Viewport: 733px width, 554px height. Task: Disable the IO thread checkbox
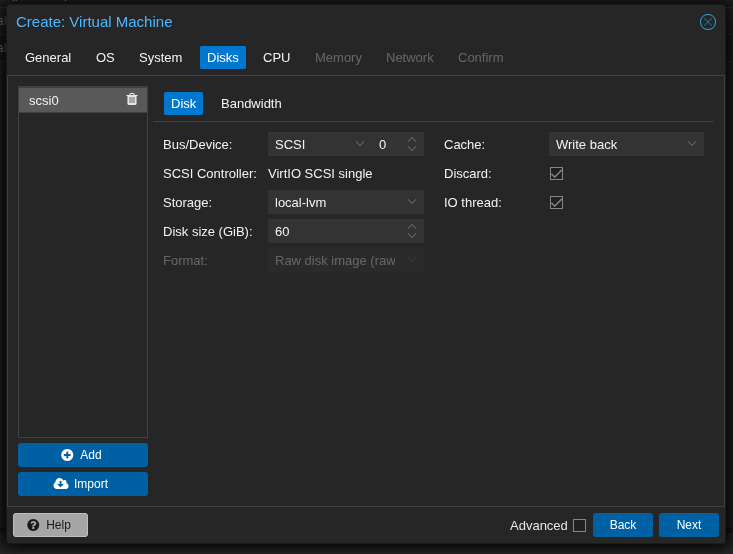point(556,202)
